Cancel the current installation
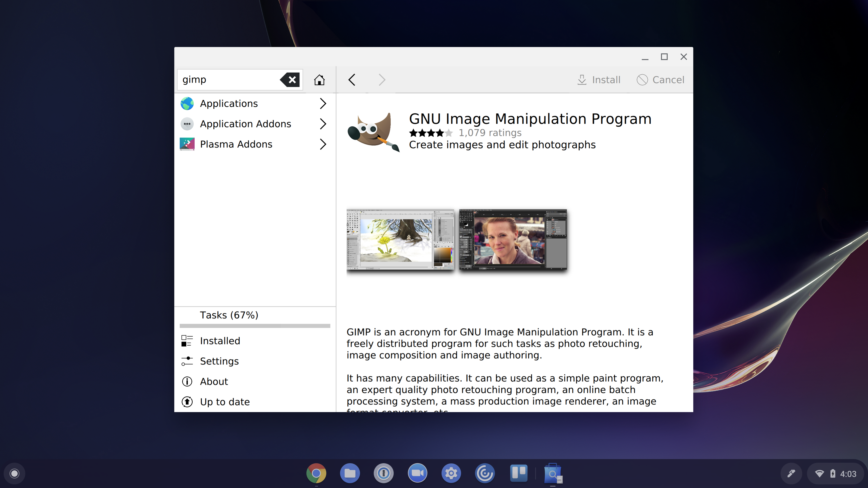Screen dimensions: 868x488 [660, 80]
